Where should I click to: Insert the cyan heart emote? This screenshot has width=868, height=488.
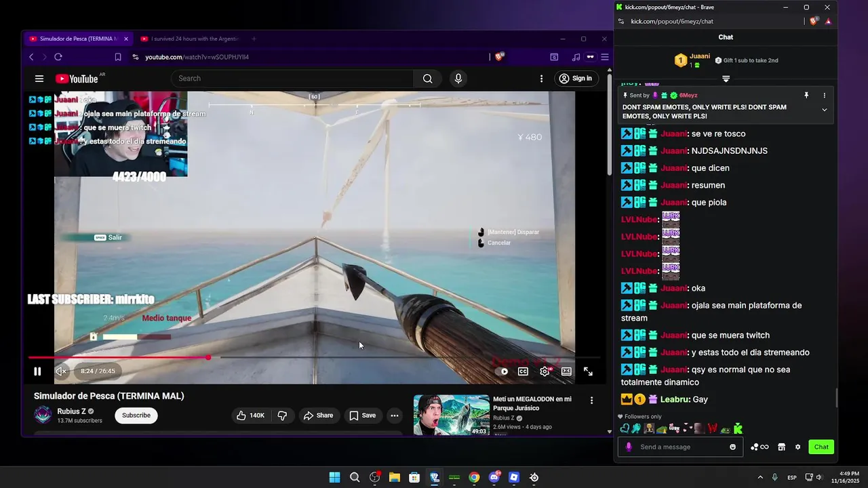tap(625, 428)
